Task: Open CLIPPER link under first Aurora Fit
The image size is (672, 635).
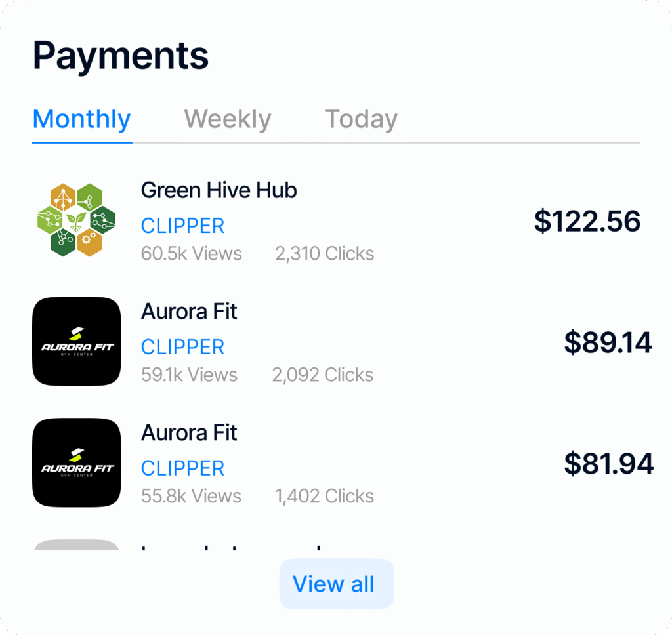Action: [x=182, y=347]
